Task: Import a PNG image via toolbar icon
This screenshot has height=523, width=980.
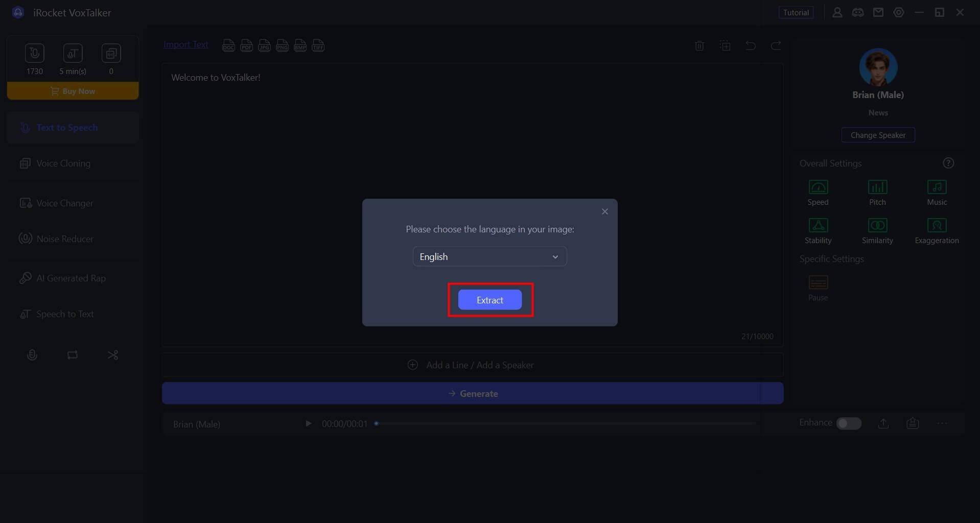Action: pyautogui.click(x=282, y=46)
